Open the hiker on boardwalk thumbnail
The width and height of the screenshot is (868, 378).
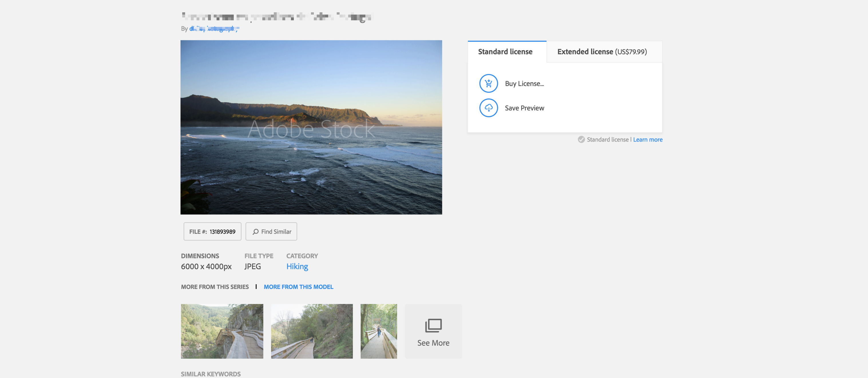(379, 331)
